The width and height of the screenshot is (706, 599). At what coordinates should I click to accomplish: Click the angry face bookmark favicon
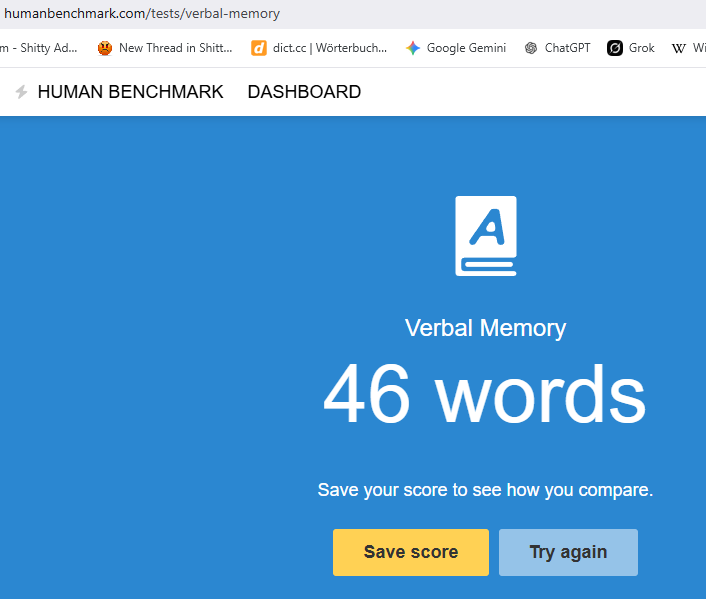point(105,48)
